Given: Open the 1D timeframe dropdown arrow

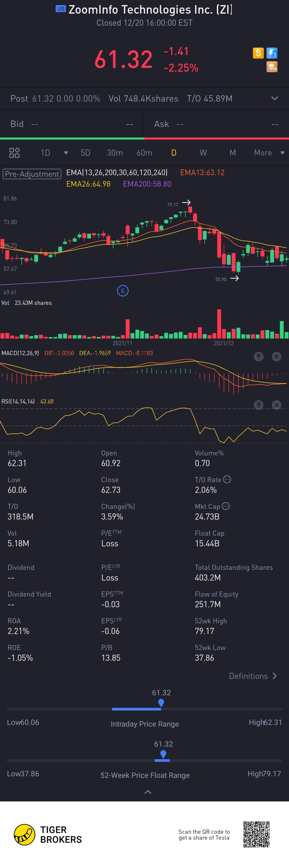Looking at the screenshot, I should [66, 153].
